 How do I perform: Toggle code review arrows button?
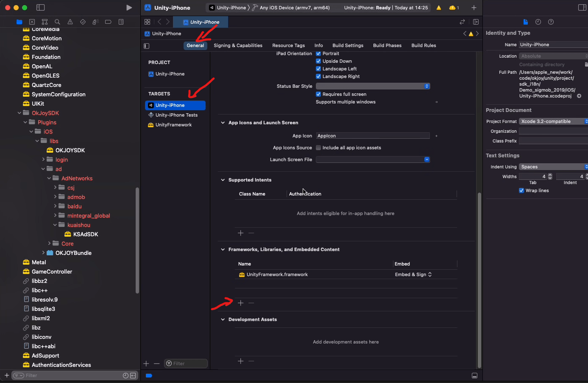pyautogui.click(x=462, y=22)
